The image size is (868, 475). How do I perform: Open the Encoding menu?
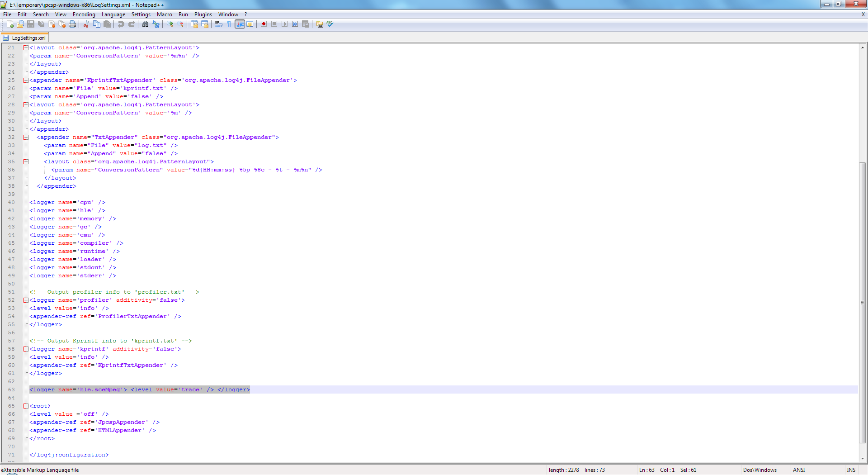pos(84,14)
